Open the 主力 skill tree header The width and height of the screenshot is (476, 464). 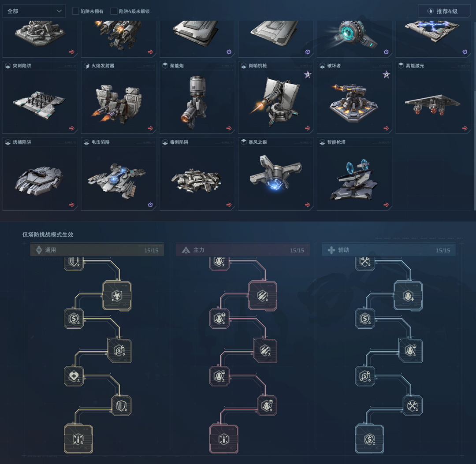pyautogui.click(x=243, y=250)
